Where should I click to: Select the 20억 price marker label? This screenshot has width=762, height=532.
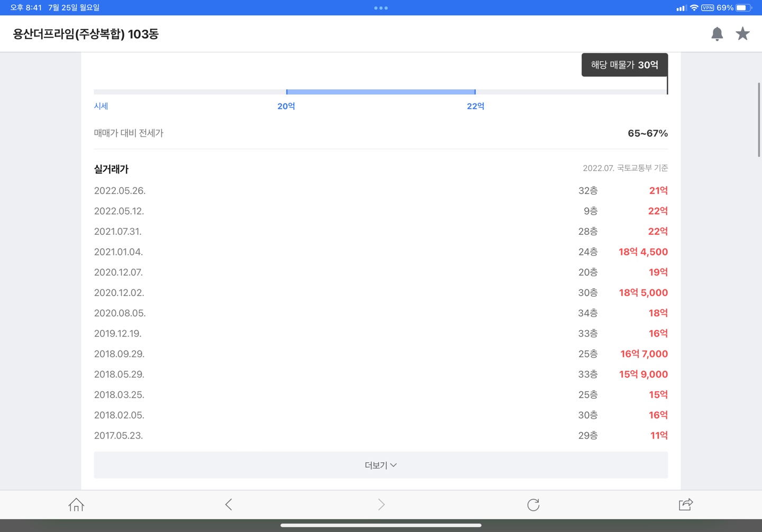286,106
